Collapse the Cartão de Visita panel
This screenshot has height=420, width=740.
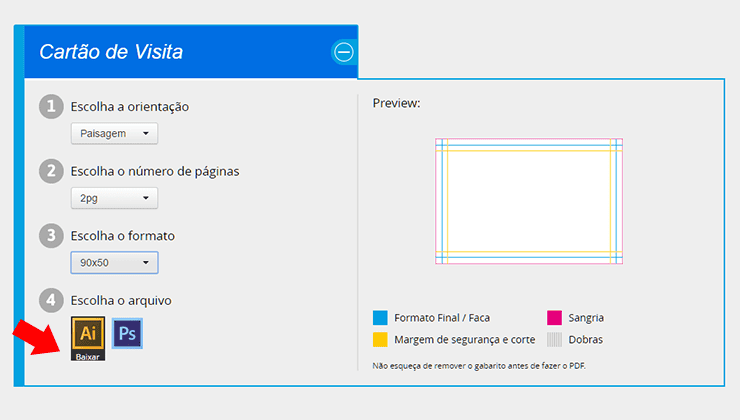coord(344,52)
